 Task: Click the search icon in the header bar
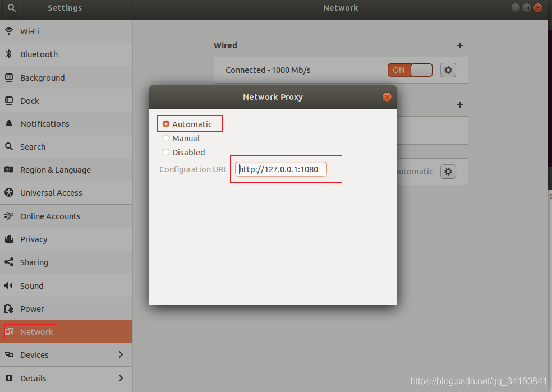(11, 8)
